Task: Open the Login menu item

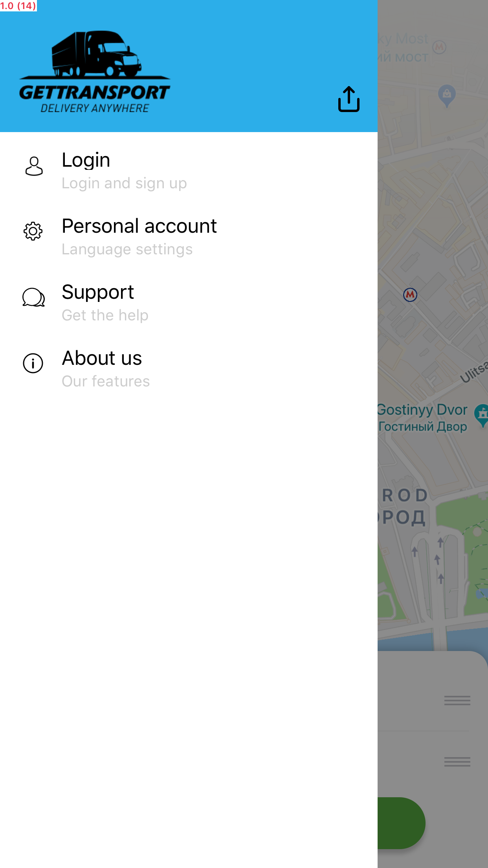Action: pos(86,160)
